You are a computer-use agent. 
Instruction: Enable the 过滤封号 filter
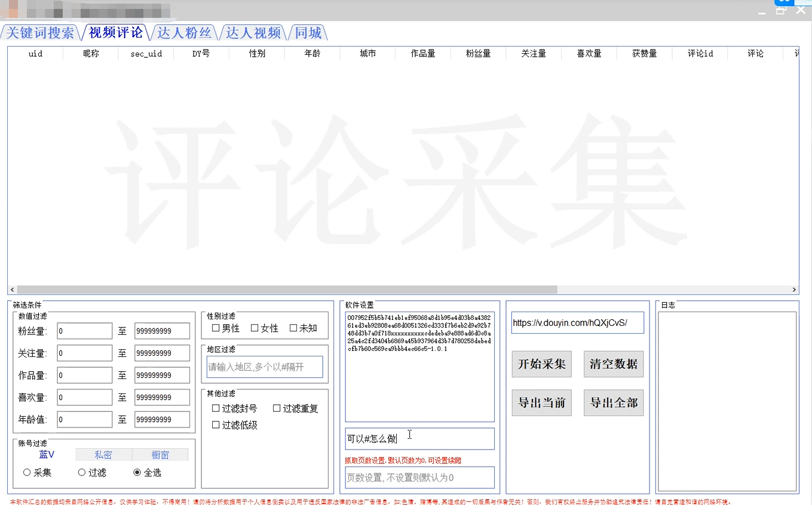pyautogui.click(x=215, y=408)
